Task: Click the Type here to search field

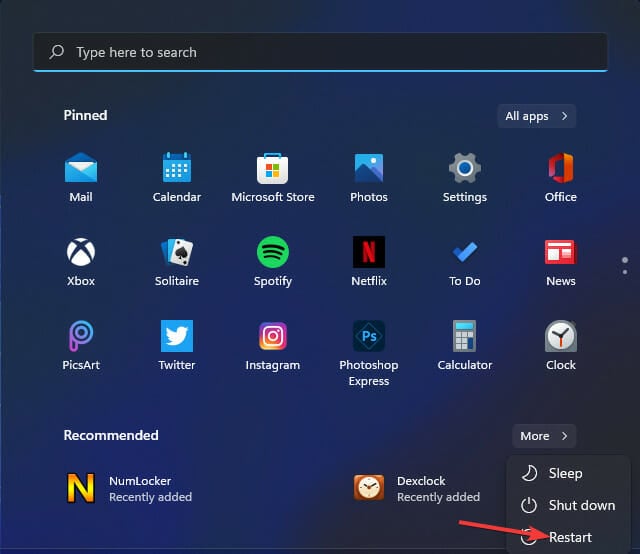Action: click(320, 52)
